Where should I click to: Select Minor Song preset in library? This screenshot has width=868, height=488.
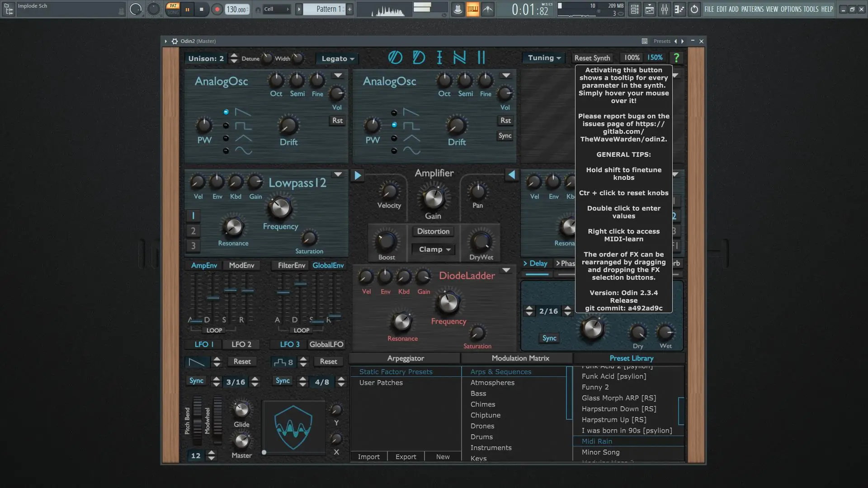(600, 452)
